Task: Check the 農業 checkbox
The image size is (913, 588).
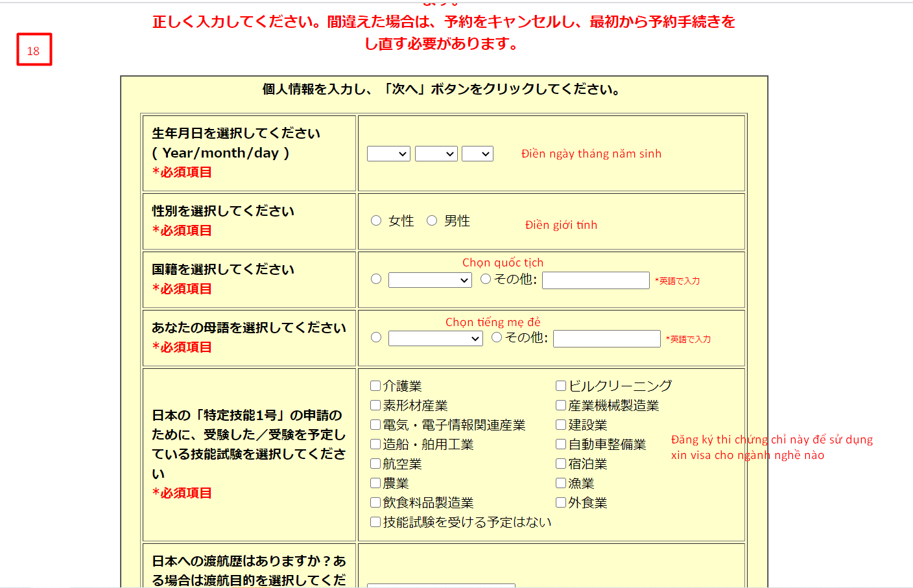Action: point(375,483)
